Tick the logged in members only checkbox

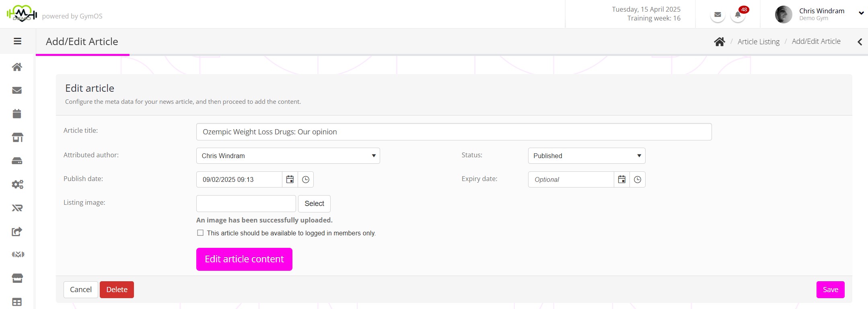pos(200,233)
